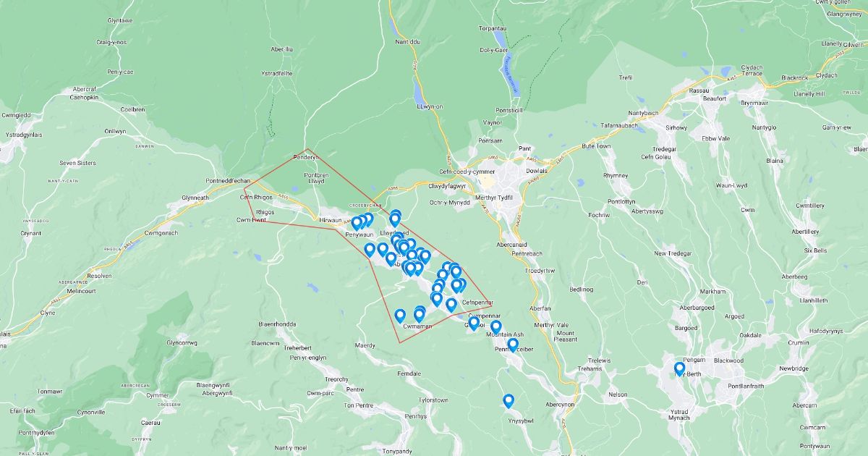Select the Seven Sisters label

[x=77, y=163]
